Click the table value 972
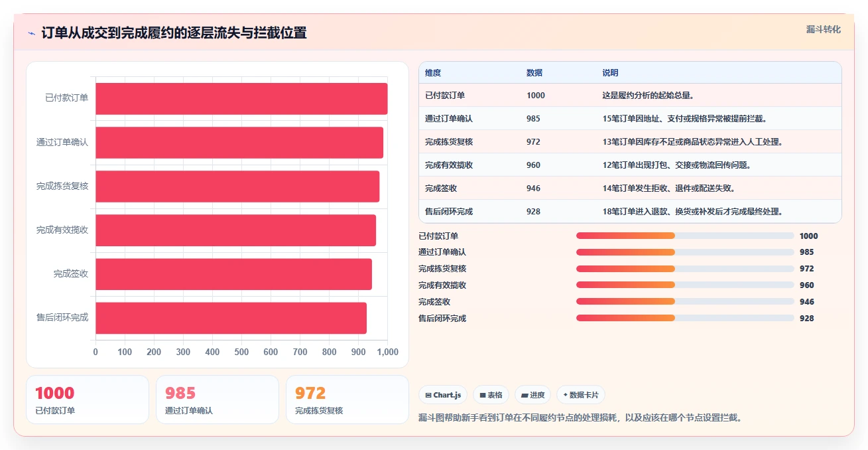The width and height of the screenshot is (868, 450). coord(534,142)
